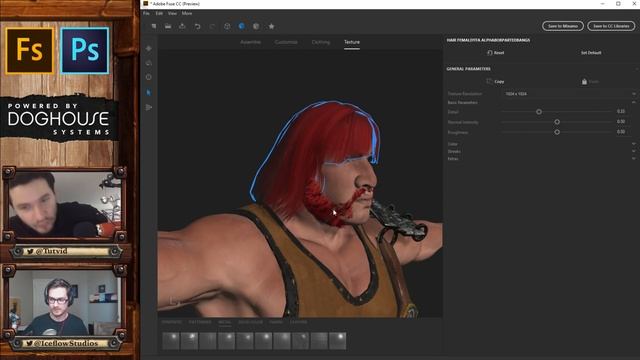Click the cube view toolbar icon
Screen dimensions: 640x360
[256, 26]
